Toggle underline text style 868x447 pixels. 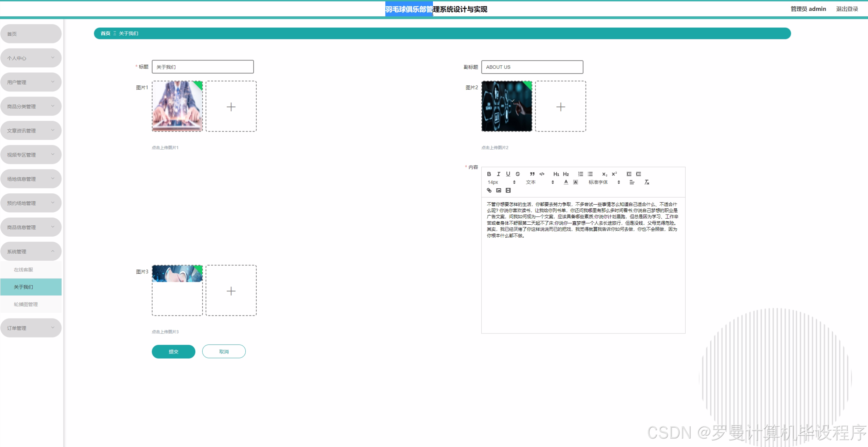pos(508,174)
